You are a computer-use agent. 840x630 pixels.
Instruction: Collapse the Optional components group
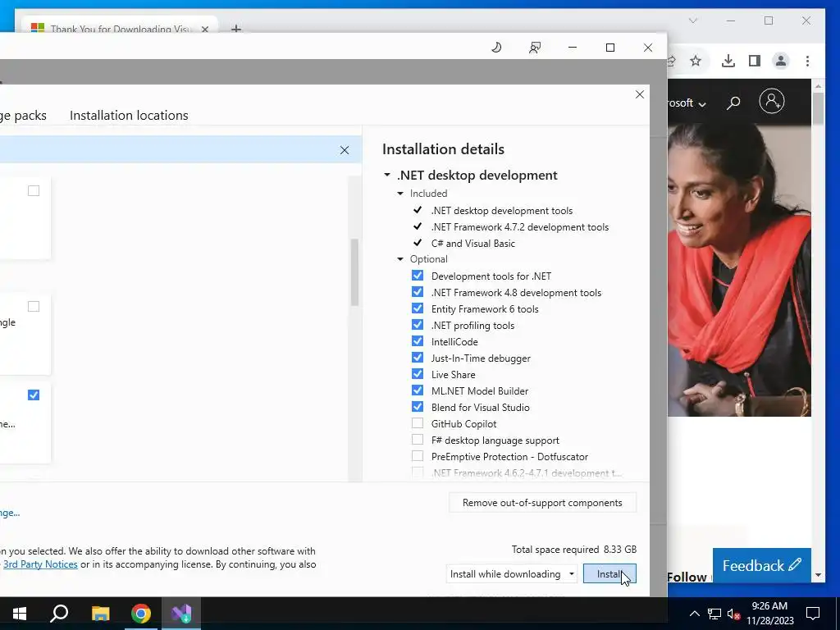tap(400, 259)
